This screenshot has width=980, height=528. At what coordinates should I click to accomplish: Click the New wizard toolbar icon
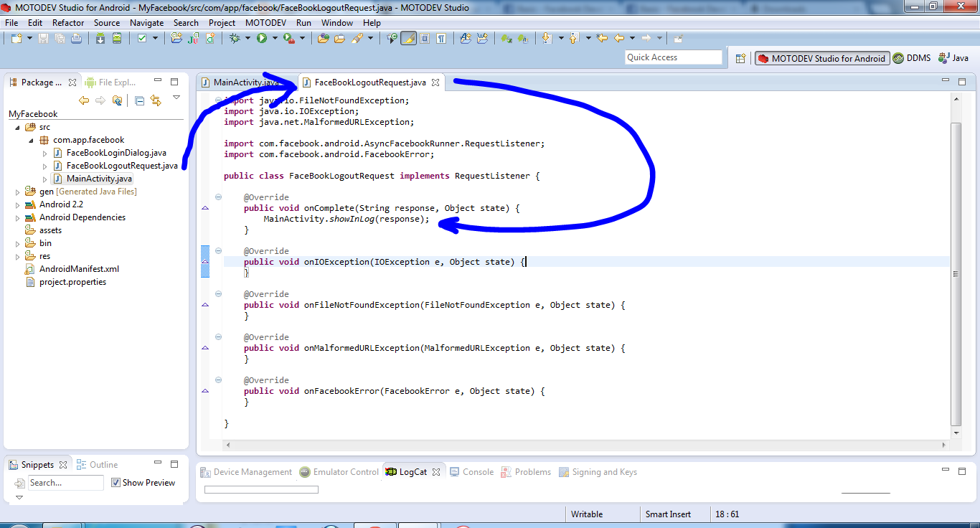pyautogui.click(x=17, y=38)
